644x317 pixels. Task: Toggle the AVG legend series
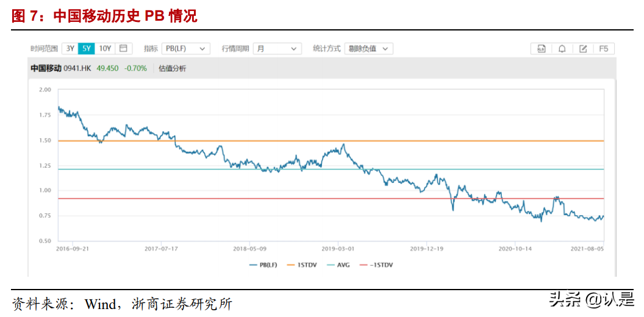pos(338,265)
